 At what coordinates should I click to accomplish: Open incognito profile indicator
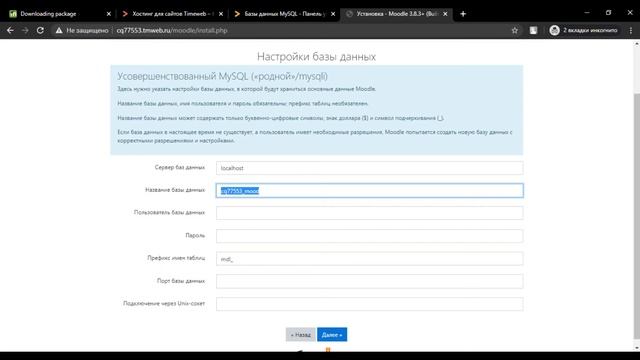[x=584, y=30]
